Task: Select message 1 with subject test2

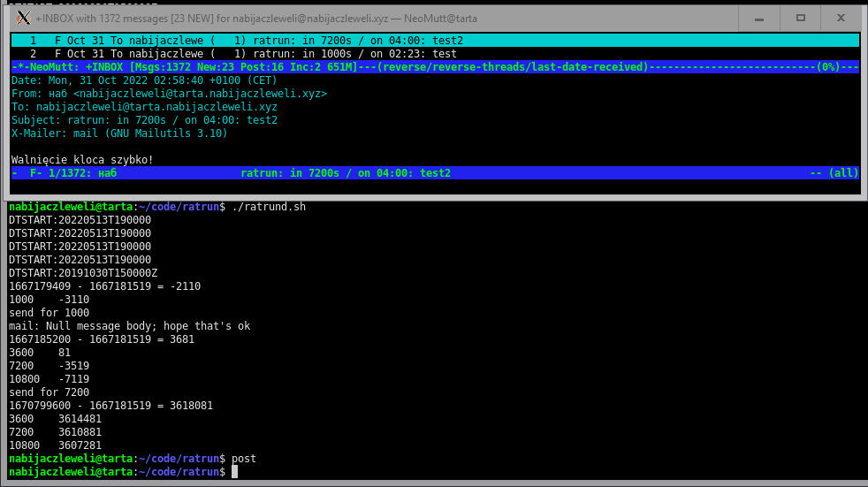Action: [x=247, y=40]
